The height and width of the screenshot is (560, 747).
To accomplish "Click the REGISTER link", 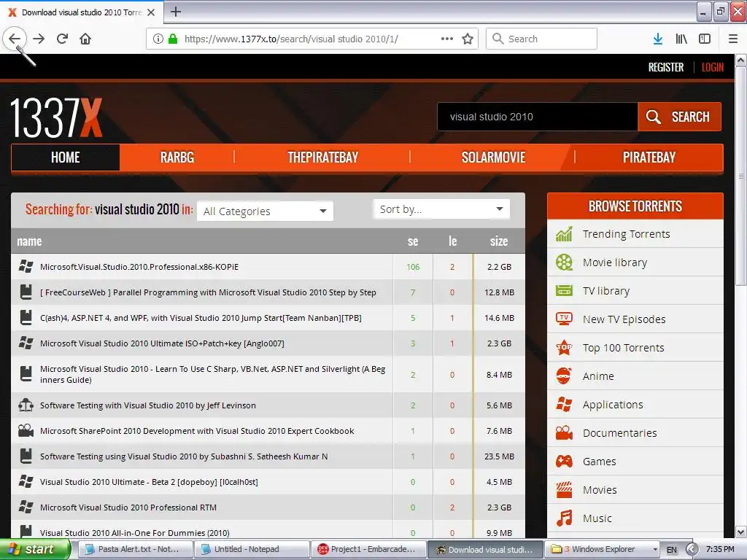I will click(x=665, y=67).
